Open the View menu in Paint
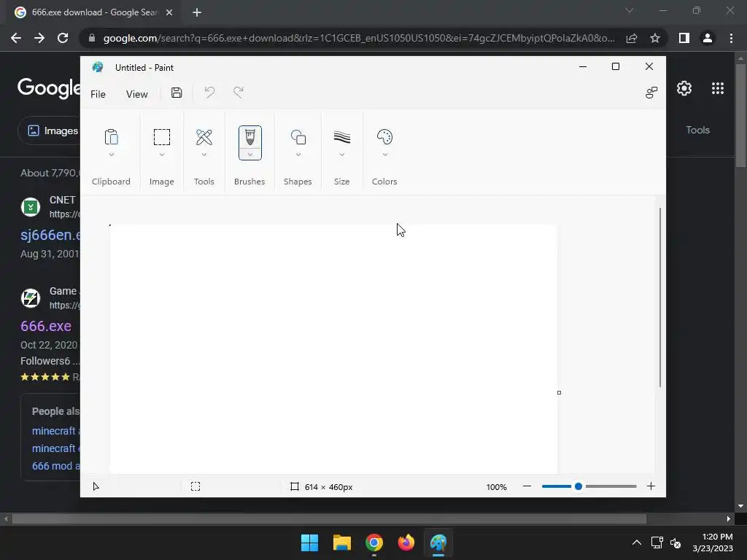 pyautogui.click(x=136, y=94)
